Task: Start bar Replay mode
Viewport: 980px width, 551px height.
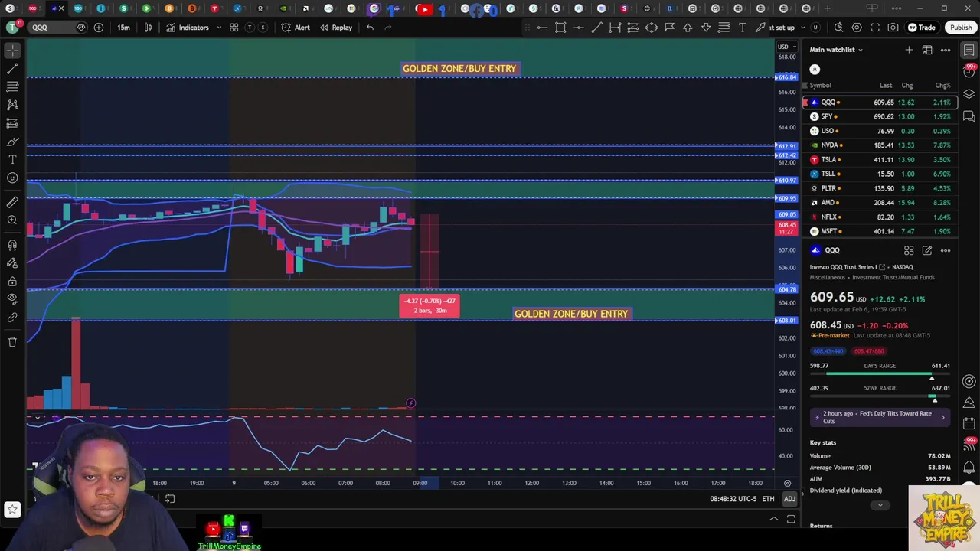Action: 336,28
